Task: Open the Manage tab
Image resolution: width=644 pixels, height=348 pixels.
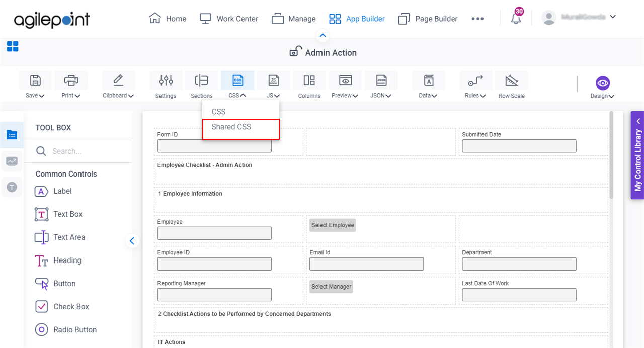Action: 294,19
